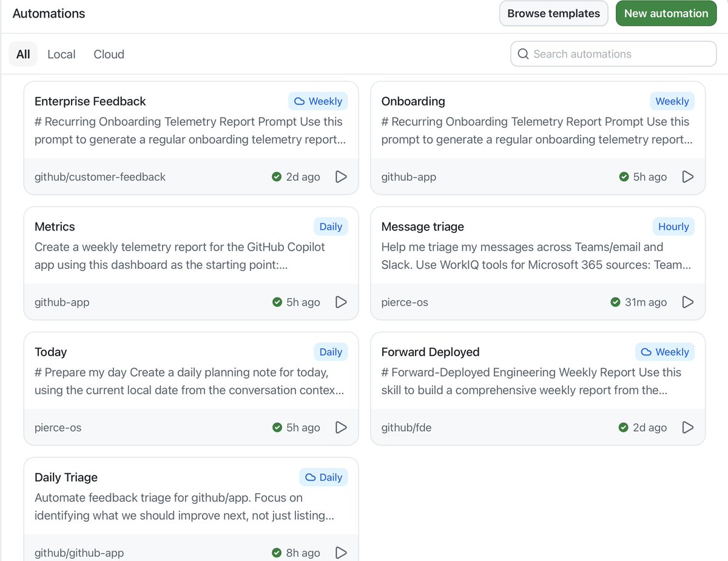
Task: Open the Forward Deployed card title
Action: [x=431, y=352]
